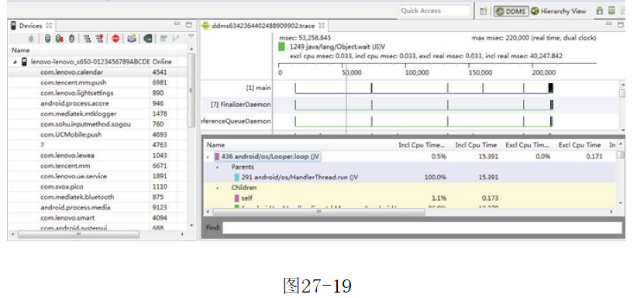Click the Open Perspective icon beside DDMS

[x=484, y=12]
